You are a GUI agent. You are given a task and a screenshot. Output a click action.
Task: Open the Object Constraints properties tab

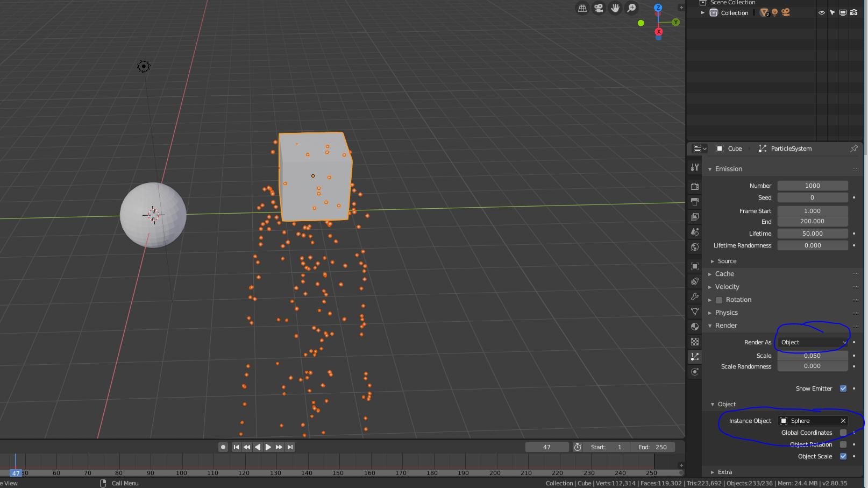(x=695, y=281)
